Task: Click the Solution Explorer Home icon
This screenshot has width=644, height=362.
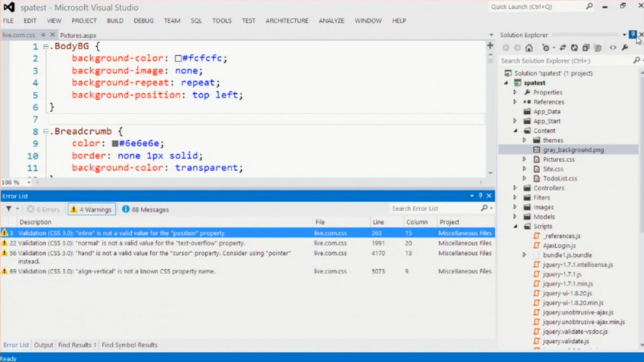Action: (529, 48)
